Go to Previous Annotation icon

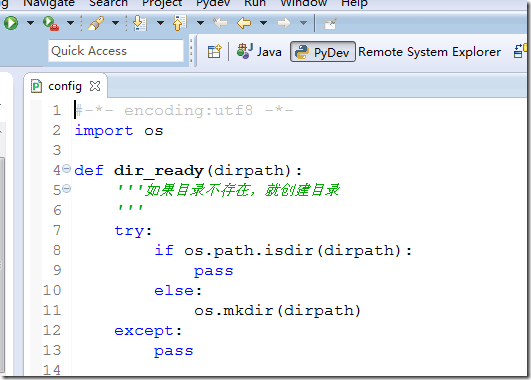179,23
